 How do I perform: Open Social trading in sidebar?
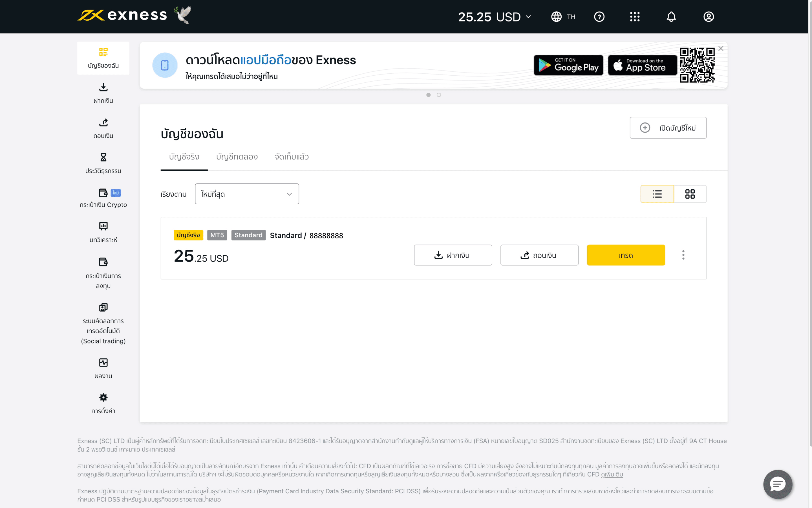click(103, 324)
